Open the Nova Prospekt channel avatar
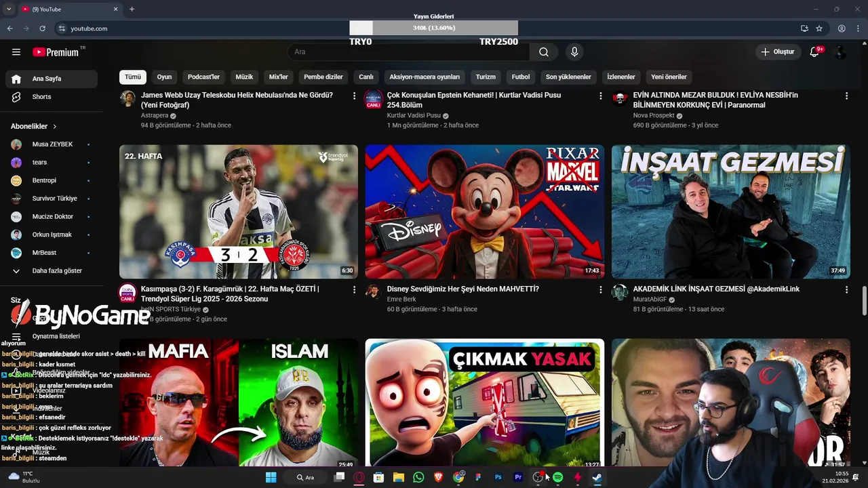Viewport: 868px width, 488px height. [x=620, y=99]
